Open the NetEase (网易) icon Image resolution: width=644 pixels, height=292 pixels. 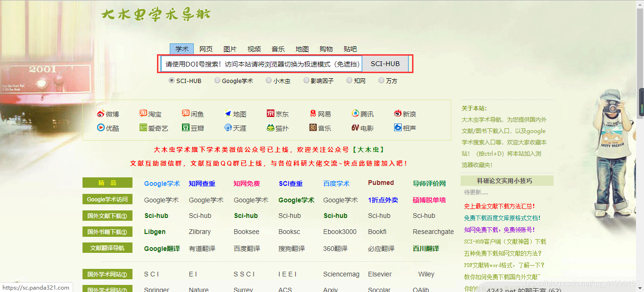tap(313, 114)
